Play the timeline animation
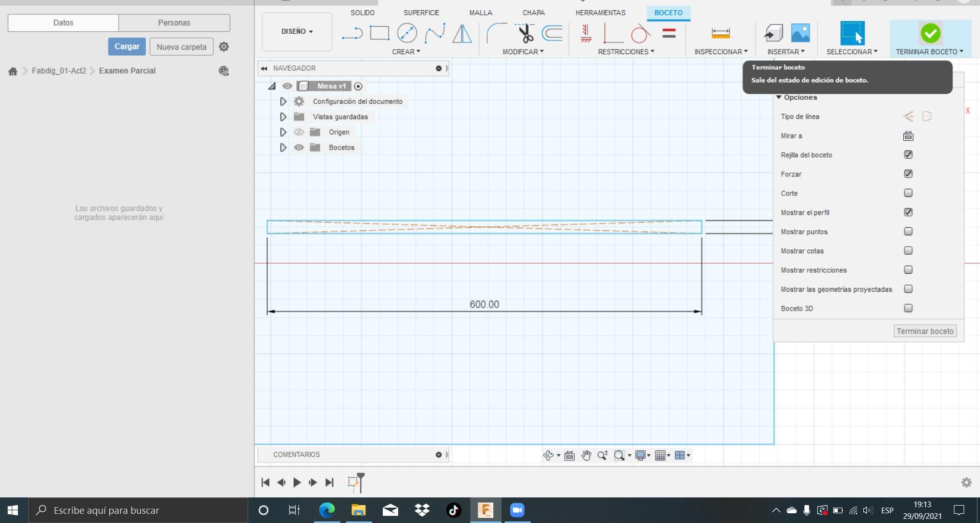Image resolution: width=980 pixels, height=523 pixels. (297, 482)
